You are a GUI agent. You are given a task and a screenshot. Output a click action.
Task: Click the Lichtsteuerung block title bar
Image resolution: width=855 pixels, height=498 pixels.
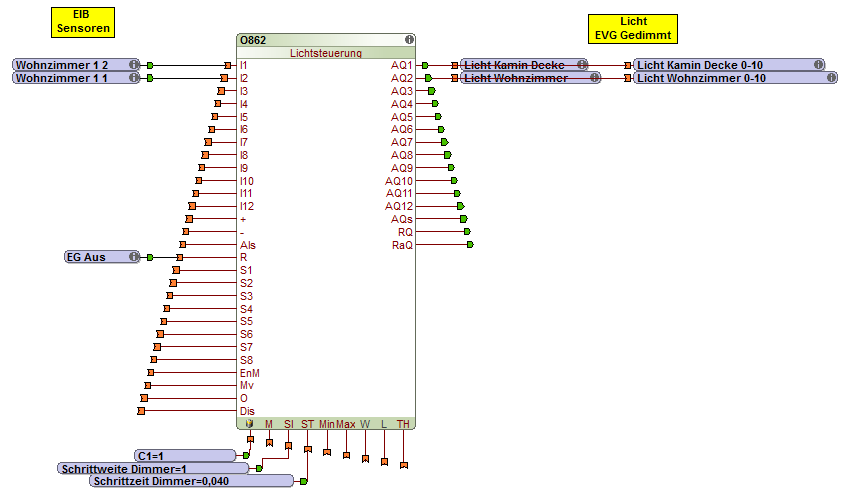point(326,53)
